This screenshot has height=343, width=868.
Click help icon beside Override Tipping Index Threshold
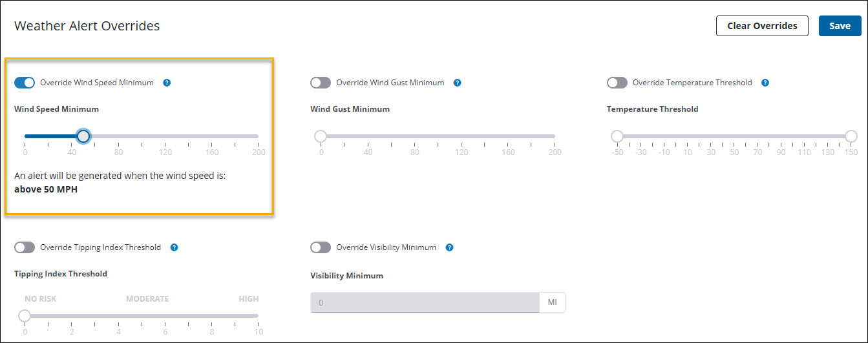point(174,247)
